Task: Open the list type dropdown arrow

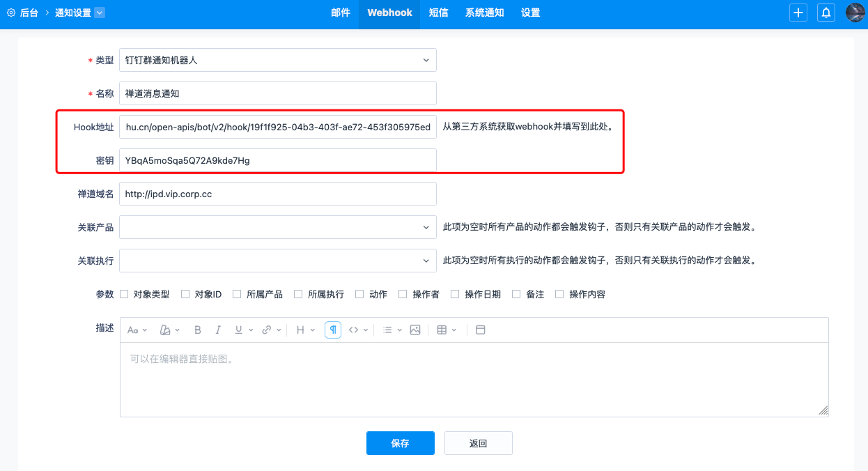Action: [400, 330]
